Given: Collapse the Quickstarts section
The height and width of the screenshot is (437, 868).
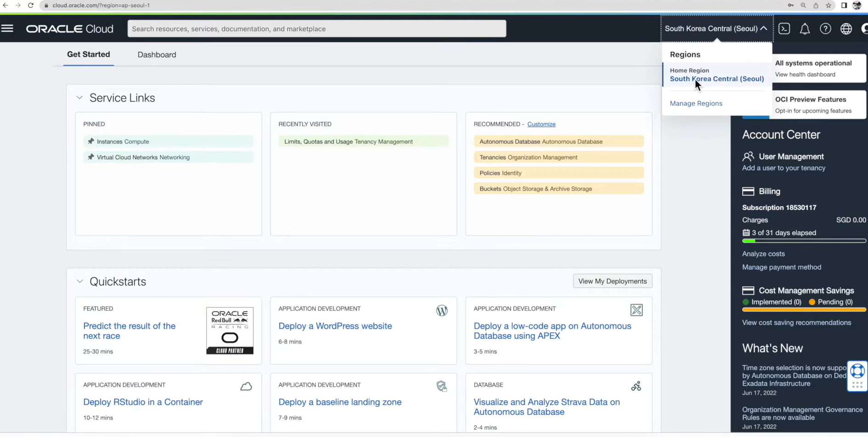Looking at the screenshot, I should point(79,281).
